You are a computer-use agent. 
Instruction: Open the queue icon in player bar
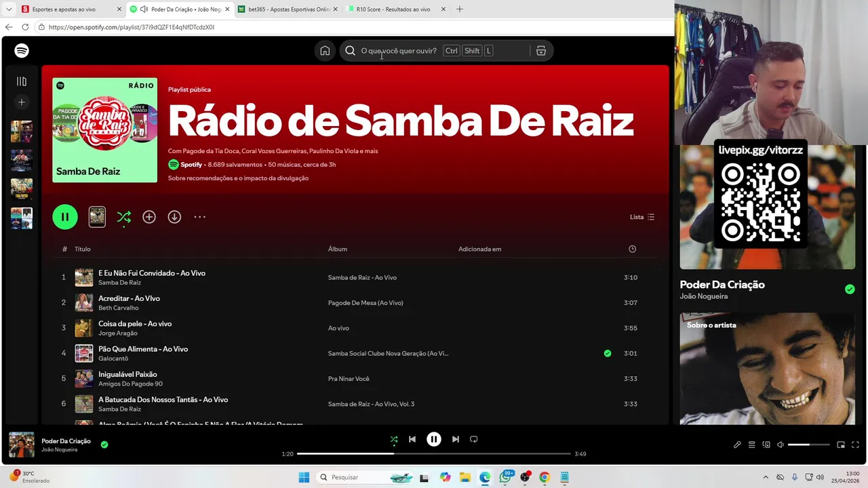click(751, 445)
